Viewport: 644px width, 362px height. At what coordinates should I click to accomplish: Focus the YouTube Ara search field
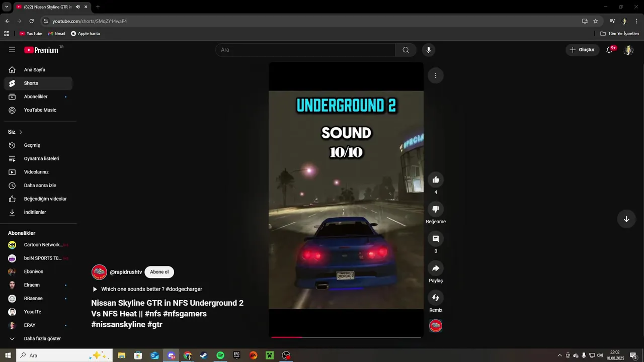tap(305, 50)
